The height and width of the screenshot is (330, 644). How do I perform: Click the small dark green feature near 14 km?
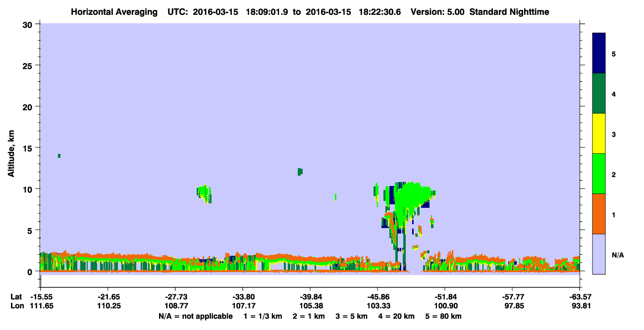(x=59, y=156)
